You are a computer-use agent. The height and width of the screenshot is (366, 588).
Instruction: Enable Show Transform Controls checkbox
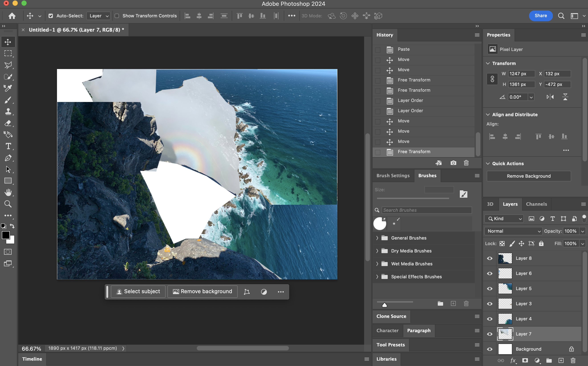click(117, 16)
